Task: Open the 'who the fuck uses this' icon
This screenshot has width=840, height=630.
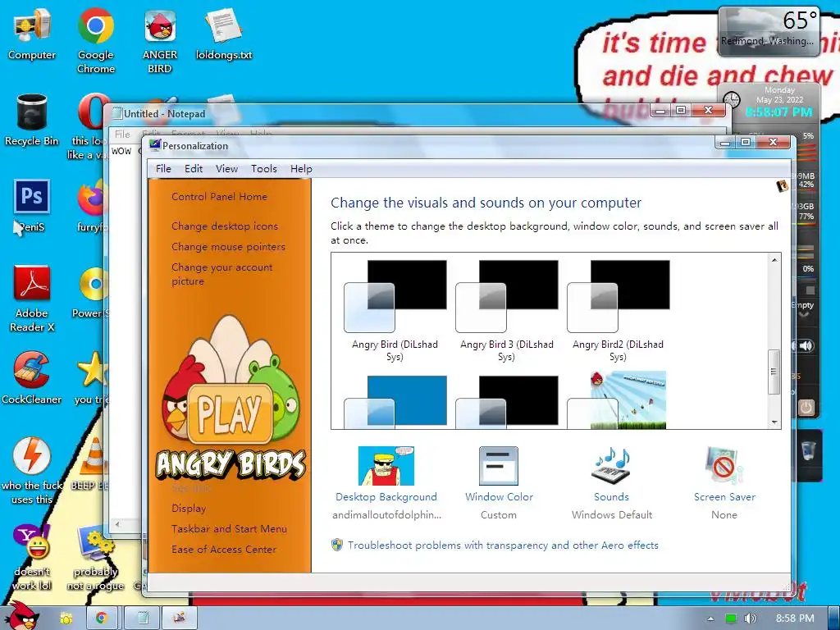Action: click(x=32, y=472)
